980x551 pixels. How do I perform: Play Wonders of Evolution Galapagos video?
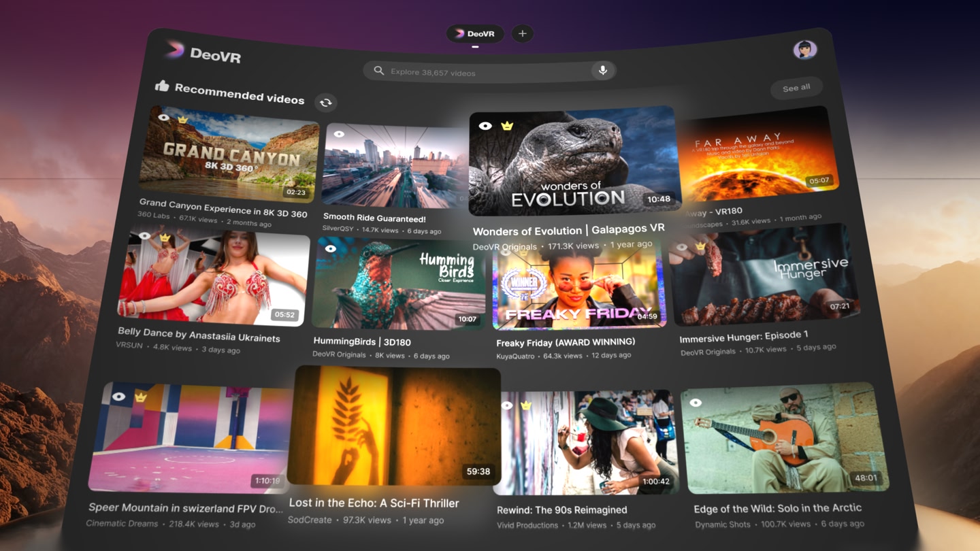[574, 161]
